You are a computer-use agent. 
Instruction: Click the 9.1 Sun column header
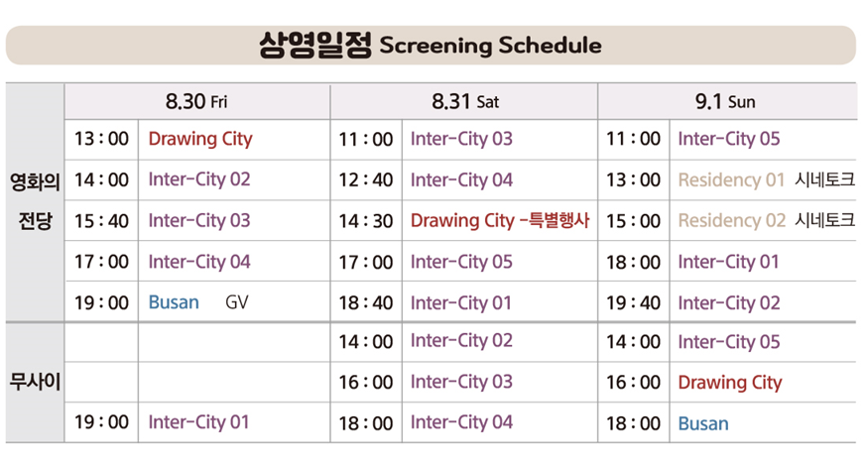pos(725,101)
